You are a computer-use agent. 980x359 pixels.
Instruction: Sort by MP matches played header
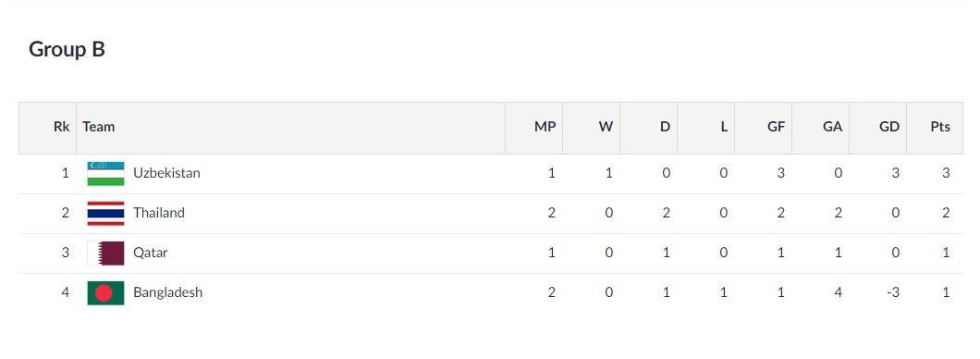545,127
